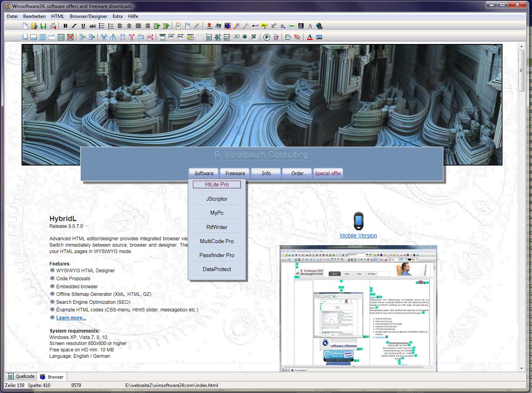Insert a text input field (ab| icon)

pyautogui.click(x=172, y=37)
